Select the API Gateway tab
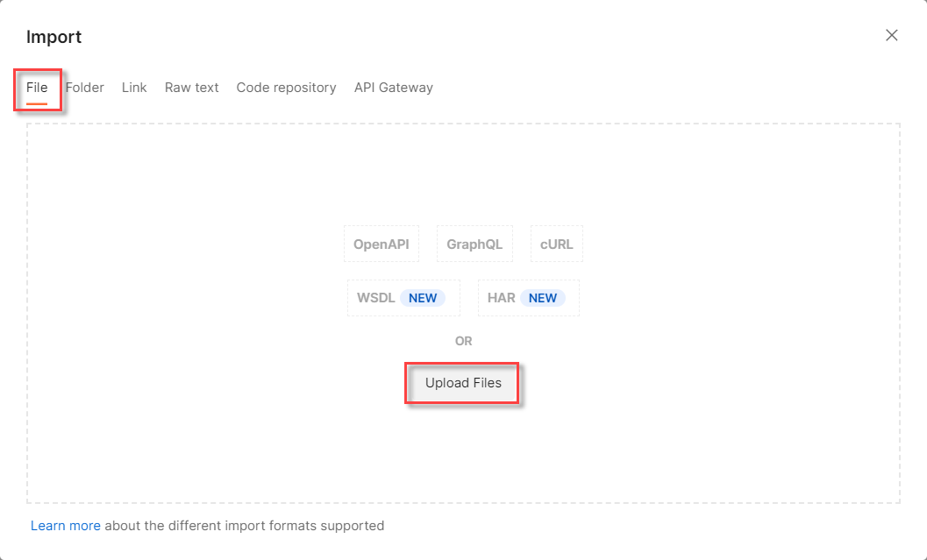The image size is (927, 560). (x=394, y=88)
